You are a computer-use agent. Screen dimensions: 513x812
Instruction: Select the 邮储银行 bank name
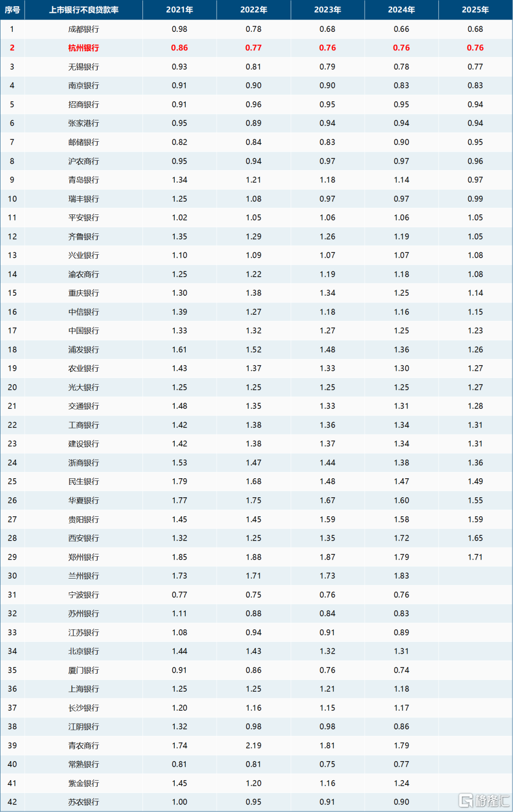pos(84,142)
